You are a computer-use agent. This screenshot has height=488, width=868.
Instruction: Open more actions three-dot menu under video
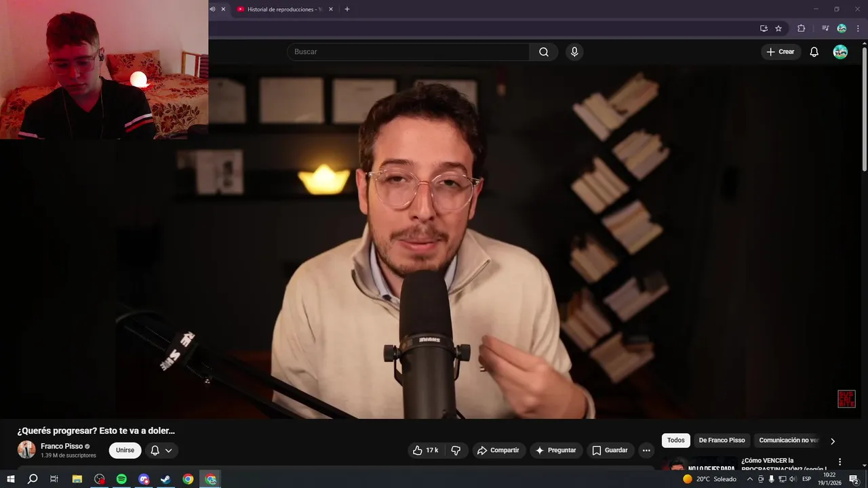point(646,450)
